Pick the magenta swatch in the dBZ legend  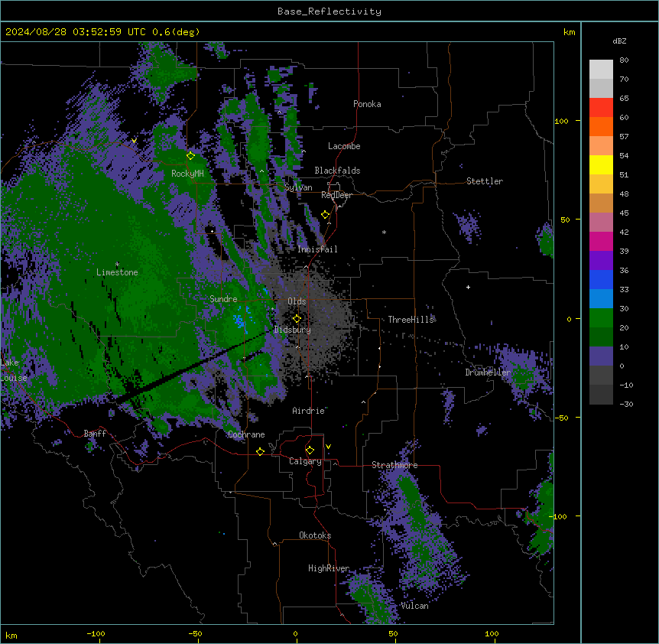(601, 241)
